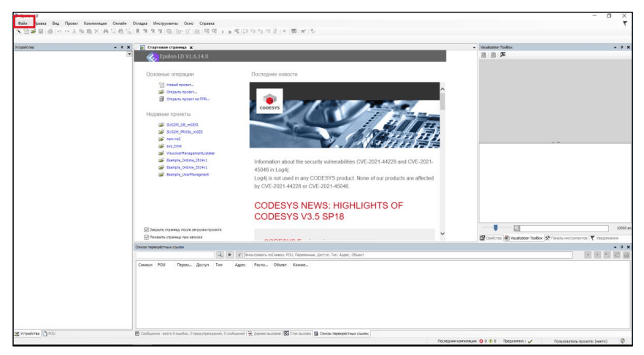Screen dimensions: 644x355
Task: Open recent project VisuUserManagementListener
Action: pyautogui.click(x=190, y=153)
